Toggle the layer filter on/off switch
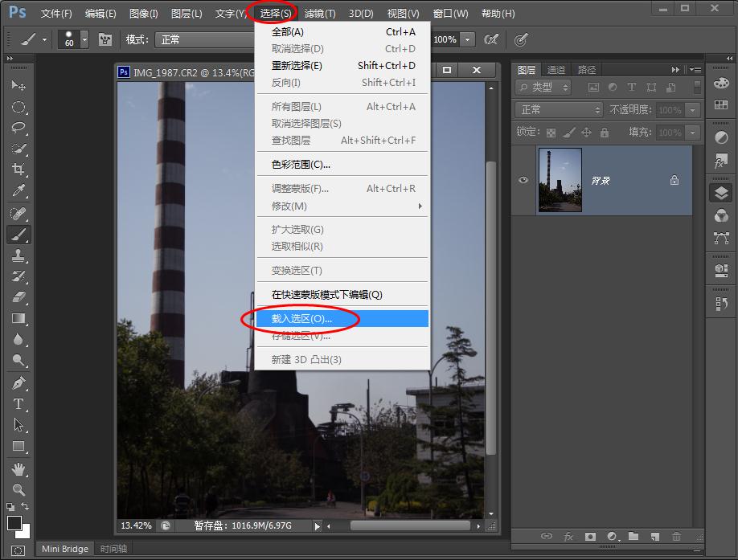 [695, 87]
